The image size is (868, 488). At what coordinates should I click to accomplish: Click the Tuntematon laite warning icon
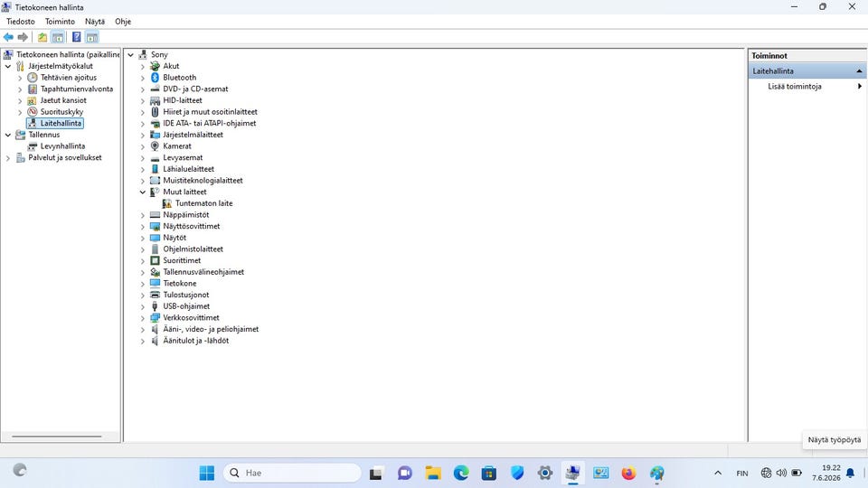pos(166,203)
